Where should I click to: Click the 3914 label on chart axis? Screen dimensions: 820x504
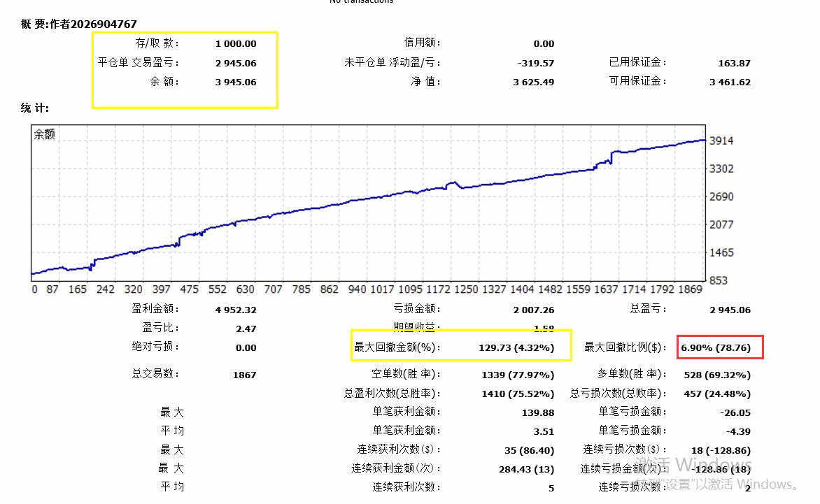(721, 141)
